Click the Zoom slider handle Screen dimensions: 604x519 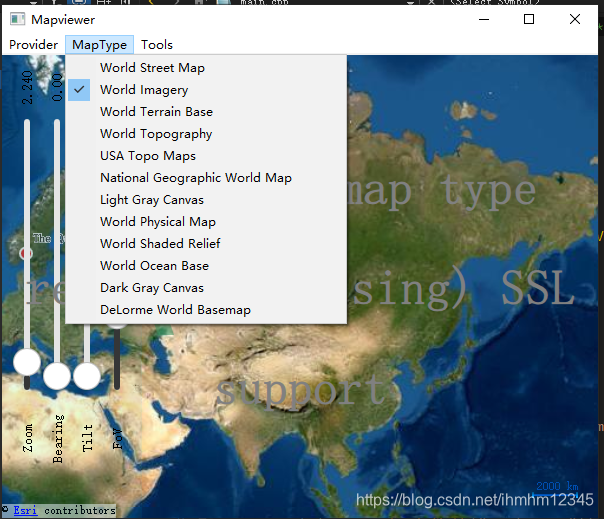click(x=27, y=362)
